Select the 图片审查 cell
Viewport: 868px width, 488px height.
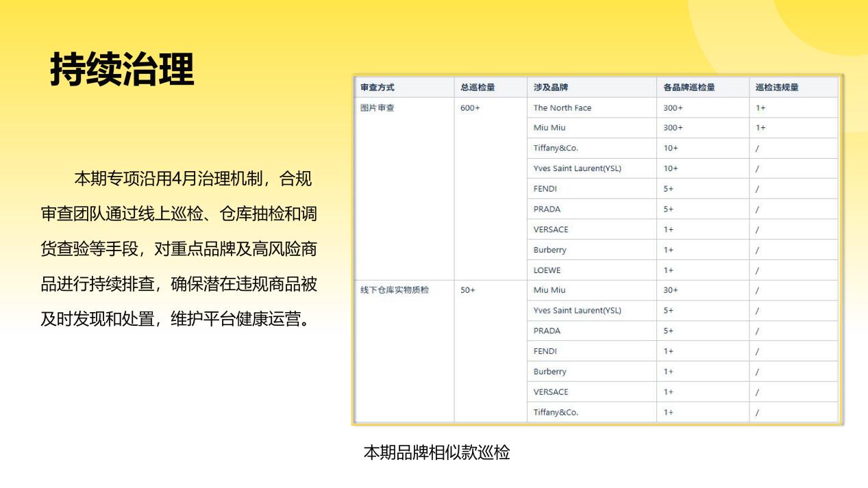point(377,107)
